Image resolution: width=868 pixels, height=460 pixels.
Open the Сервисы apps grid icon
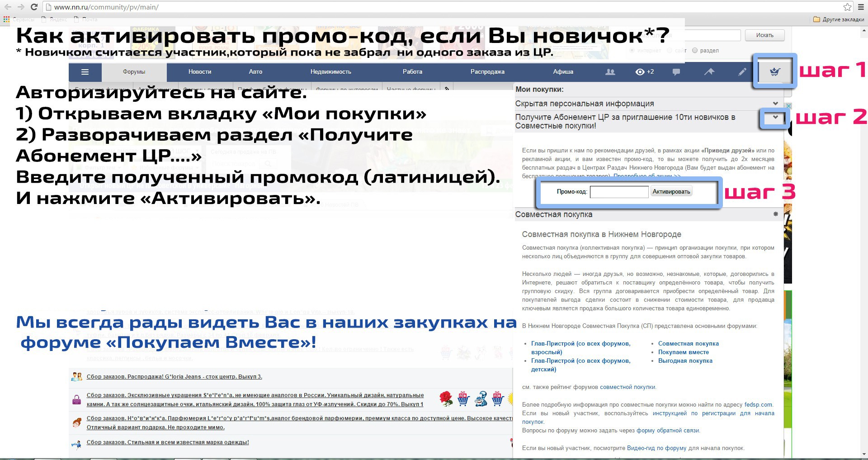pyautogui.click(x=6, y=19)
